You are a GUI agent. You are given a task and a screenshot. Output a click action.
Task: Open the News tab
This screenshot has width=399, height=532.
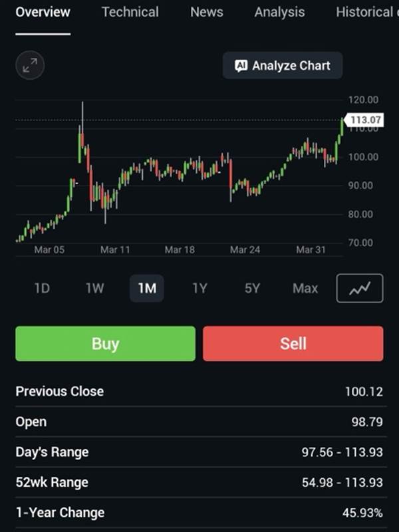point(206,12)
